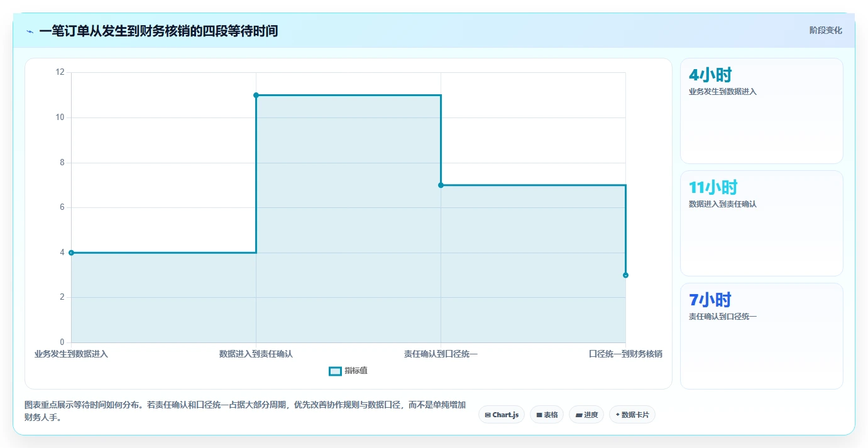Click the y-axis tick 12

(60, 72)
